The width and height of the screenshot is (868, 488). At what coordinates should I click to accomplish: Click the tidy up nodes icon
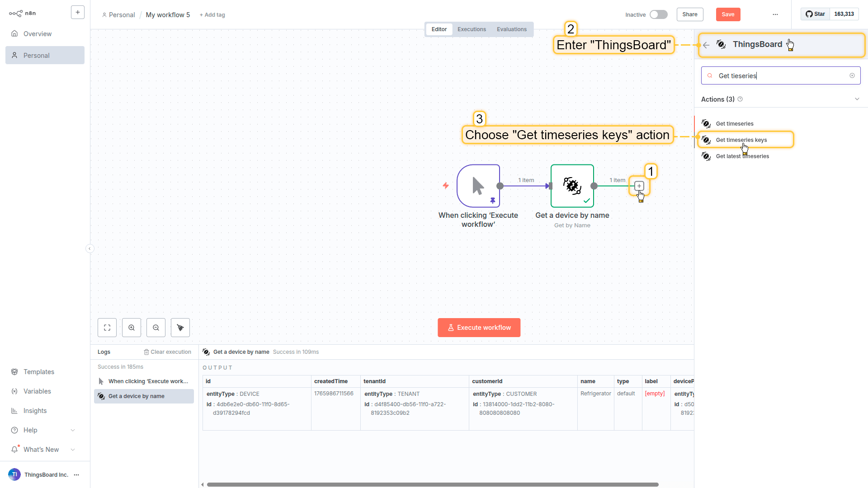pyautogui.click(x=180, y=328)
